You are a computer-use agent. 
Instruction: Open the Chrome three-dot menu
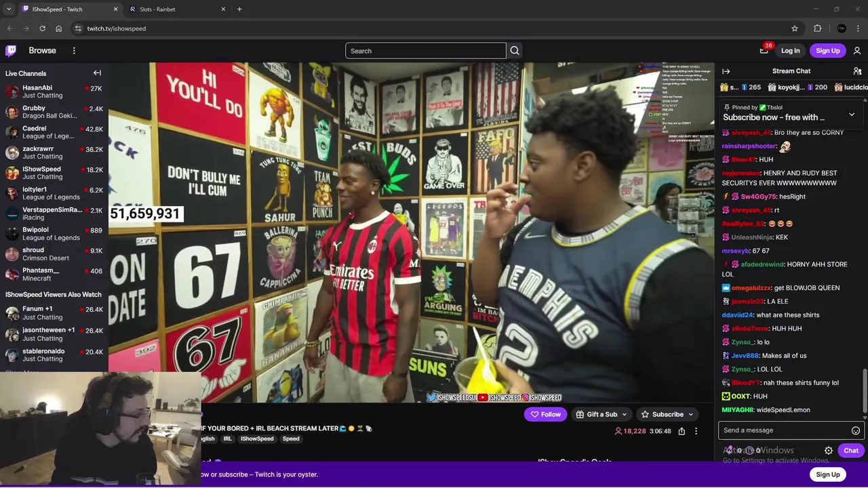(x=859, y=28)
